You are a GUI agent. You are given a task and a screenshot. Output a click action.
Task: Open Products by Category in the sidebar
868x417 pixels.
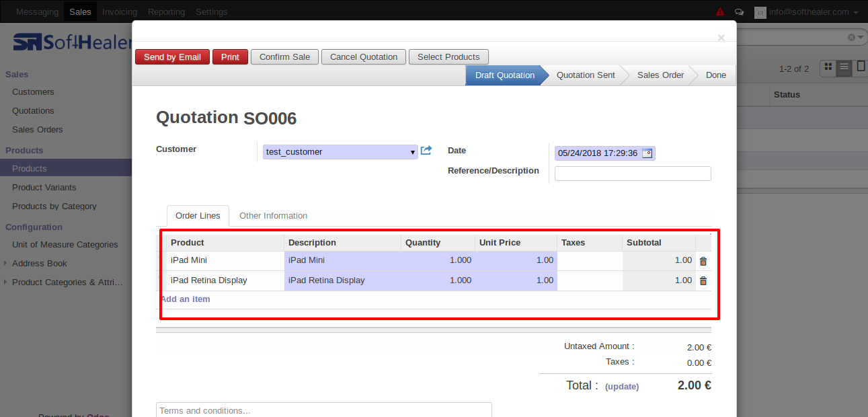[x=54, y=206]
